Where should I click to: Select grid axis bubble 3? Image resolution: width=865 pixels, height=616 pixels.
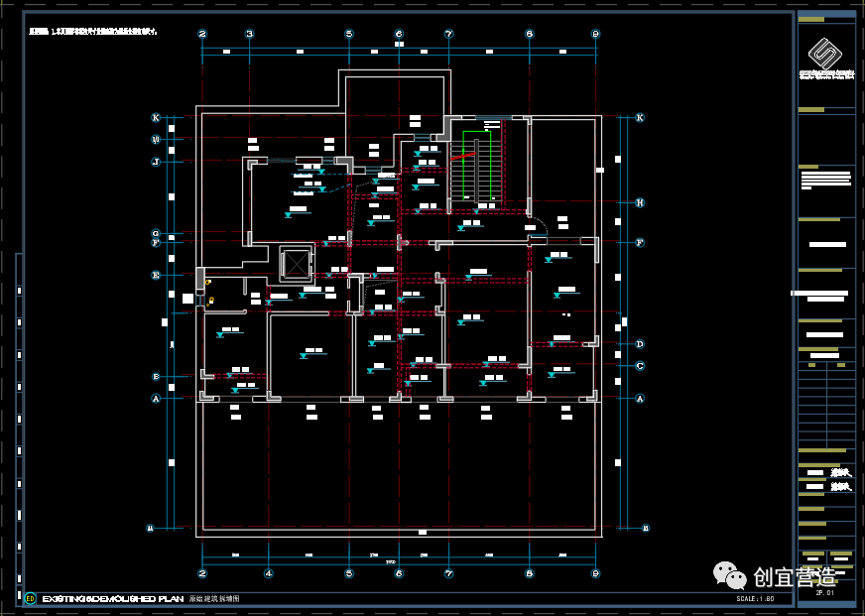tap(249, 34)
